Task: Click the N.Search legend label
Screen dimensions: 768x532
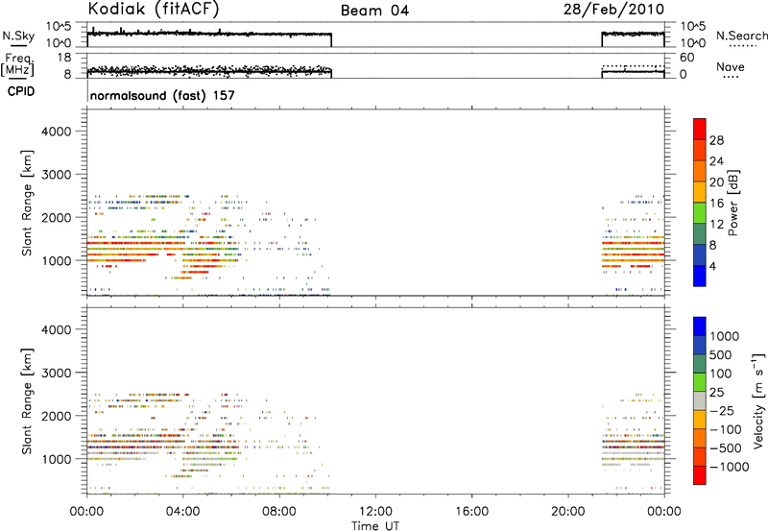Action: tap(741, 36)
